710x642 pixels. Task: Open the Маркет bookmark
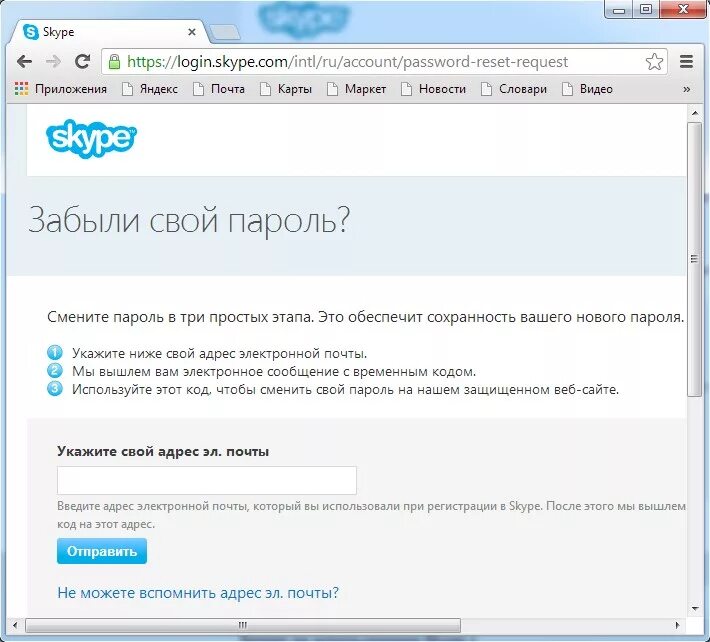point(357,89)
